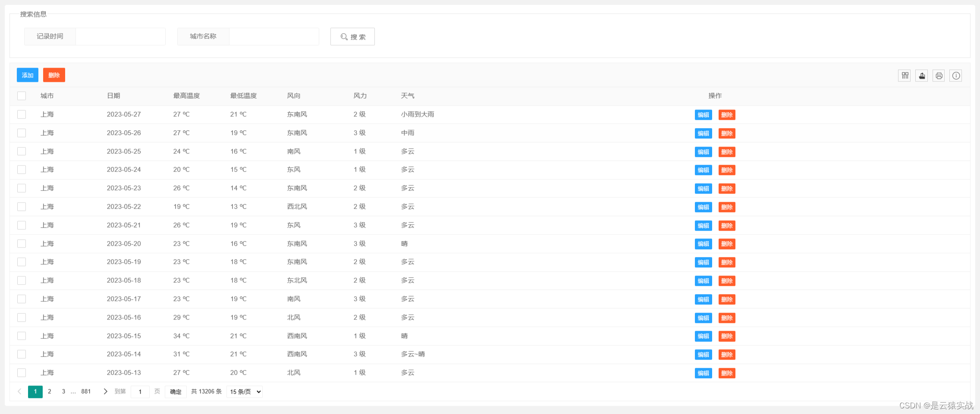The width and height of the screenshot is (980, 414).
Task: Edit the 2023-05-27 record
Action: (x=704, y=115)
